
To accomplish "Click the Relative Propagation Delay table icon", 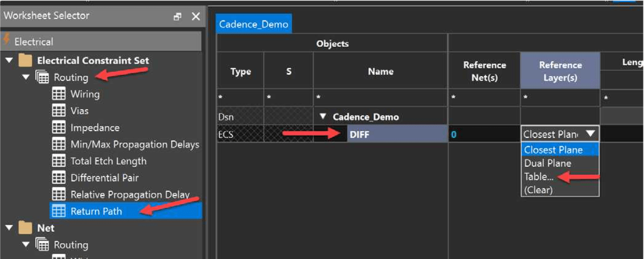I will (59, 195).
